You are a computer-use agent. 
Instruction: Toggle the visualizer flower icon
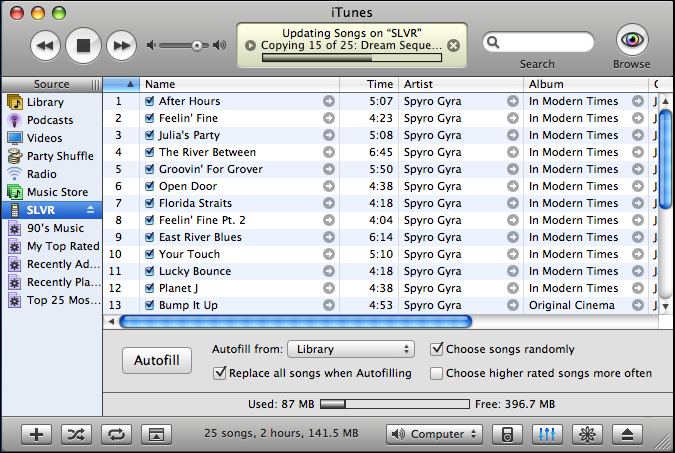[x=587, y=434]
